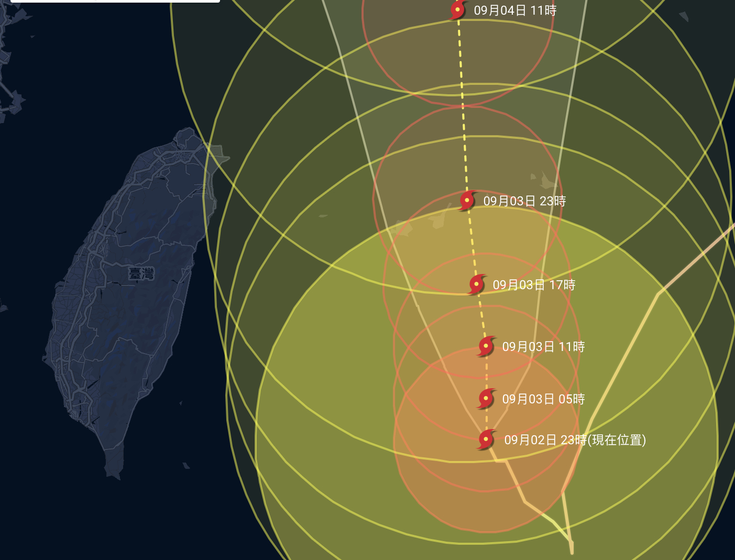Click the typhoon icon at 09月03日 05時

[x=486, y=399]
